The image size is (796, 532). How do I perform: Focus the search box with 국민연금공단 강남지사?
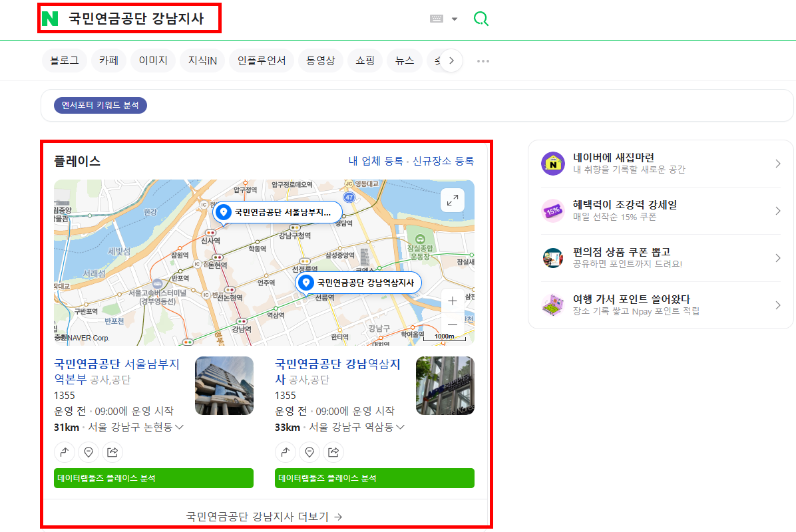pos(136,19)
